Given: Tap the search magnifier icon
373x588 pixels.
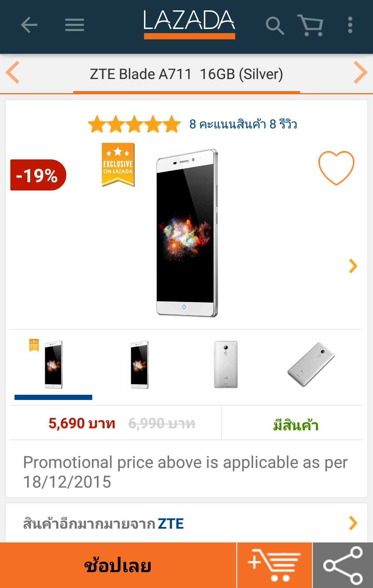Looking at the screenshot, I should (x=275, y=26).
